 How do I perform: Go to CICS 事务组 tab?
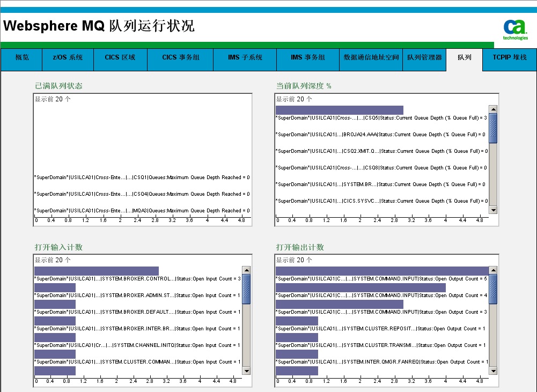pyautogui.click(x=180, y=57)
